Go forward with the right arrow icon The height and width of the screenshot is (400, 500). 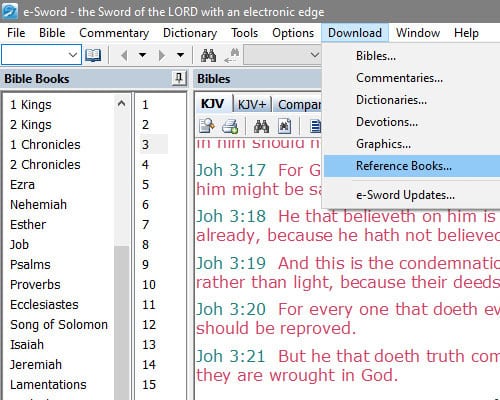click(x=162, y=55)
